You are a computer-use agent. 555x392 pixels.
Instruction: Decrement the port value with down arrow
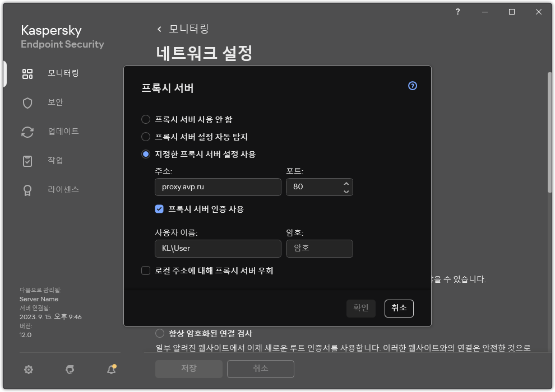(346, 190)
